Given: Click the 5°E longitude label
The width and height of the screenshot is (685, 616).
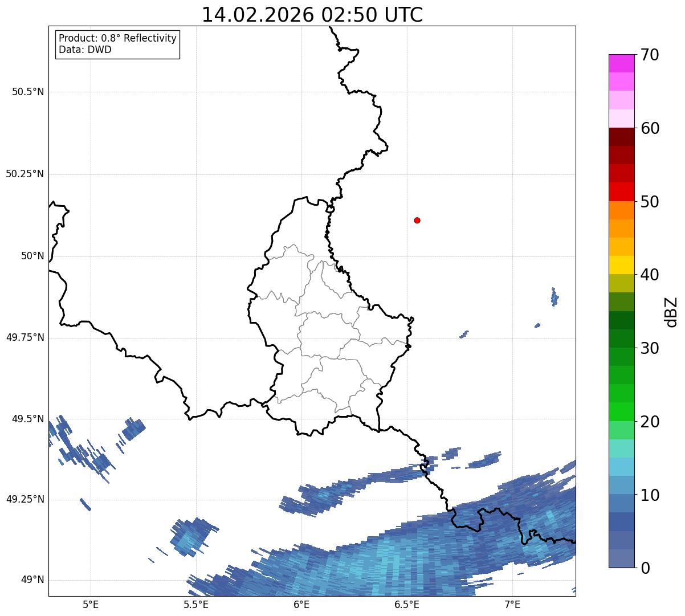Looking at the screenshot, I should pyautogui.click(x=91, y=604).
